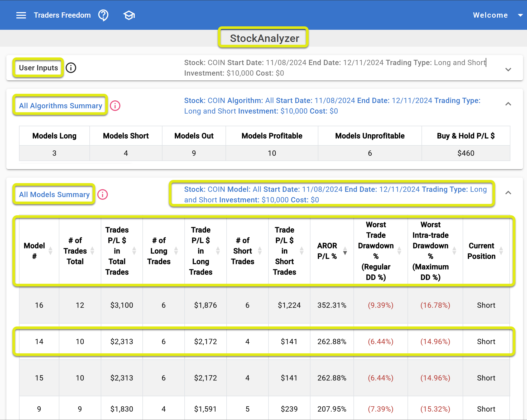Click the $1,830 total P/L cell
The image size is (527, 420).
[122, 409]
